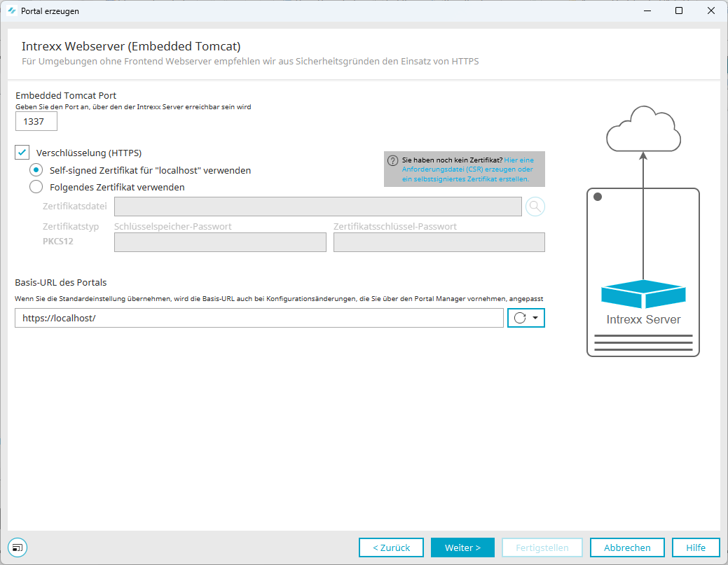728x565 pixels.
Task: Click the bottom-left window layout icon
Action: tap(18, 547)
